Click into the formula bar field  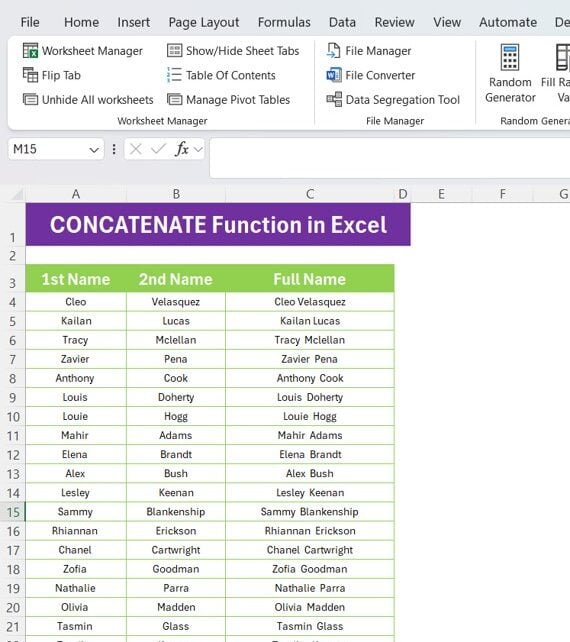point(390,158)
